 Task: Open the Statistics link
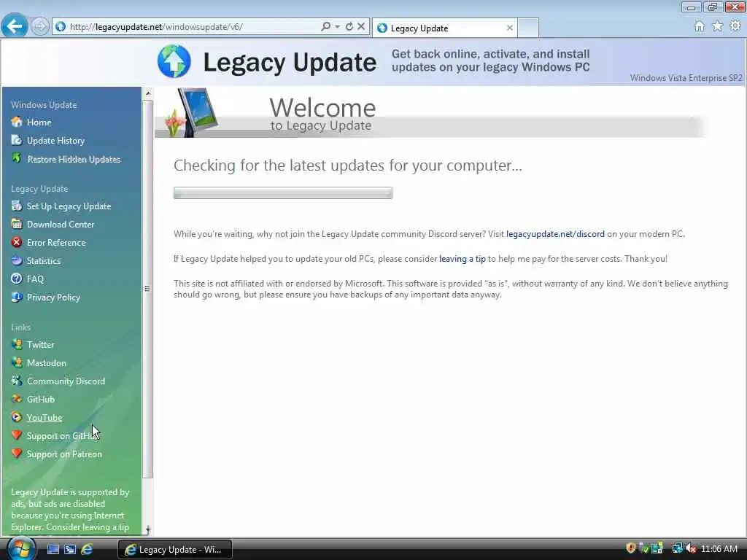point(43,261)
